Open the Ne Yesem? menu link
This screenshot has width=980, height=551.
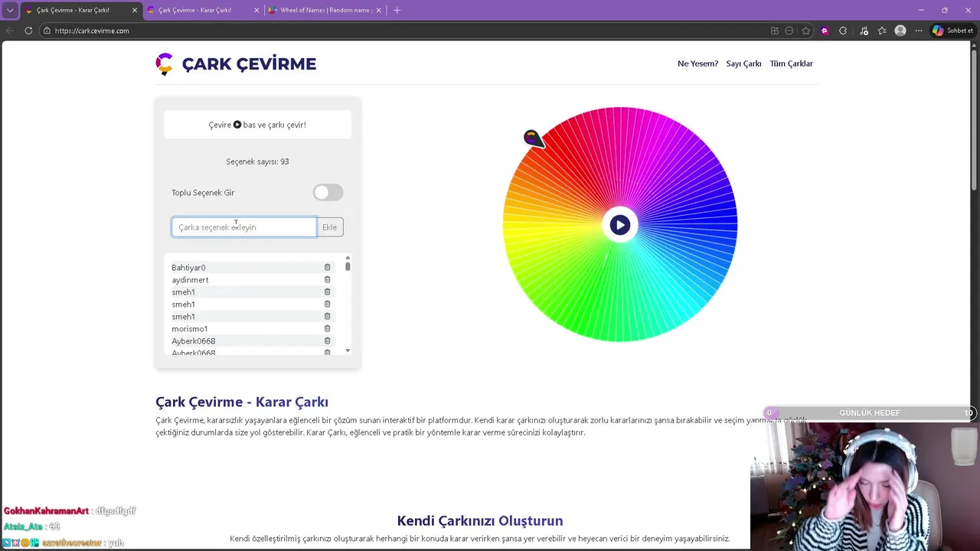pyautogui.click(x=697, y=64)
